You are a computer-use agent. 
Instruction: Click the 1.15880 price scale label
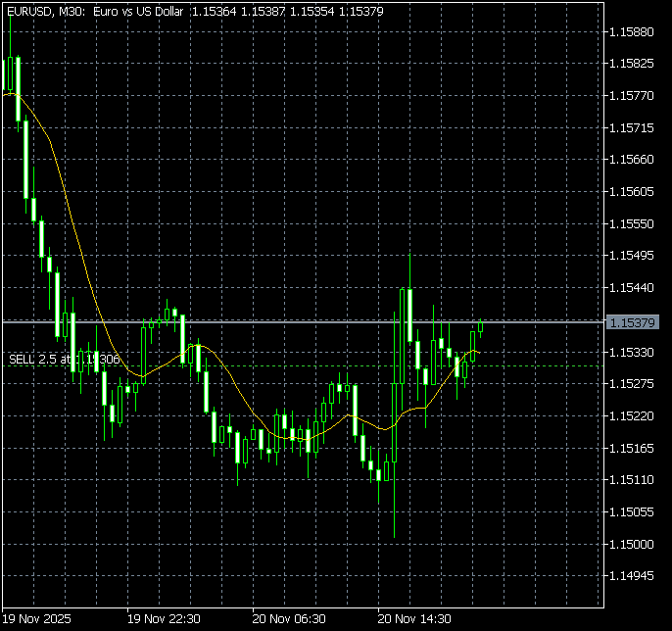click(631, 31)
